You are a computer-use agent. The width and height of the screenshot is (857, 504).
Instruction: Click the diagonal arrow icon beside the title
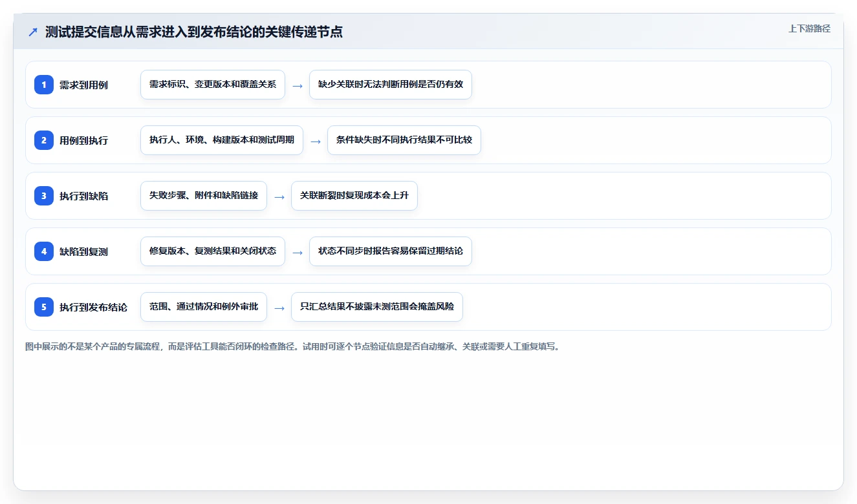[x=33, y=32]
